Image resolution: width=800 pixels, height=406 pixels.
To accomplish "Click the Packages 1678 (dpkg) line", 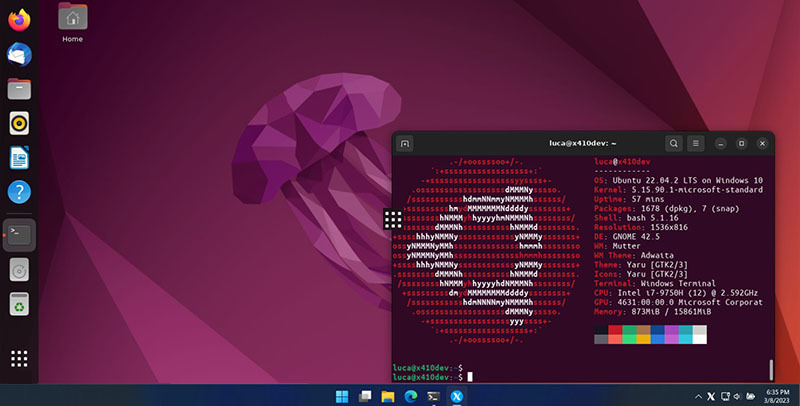I will 666,209.
